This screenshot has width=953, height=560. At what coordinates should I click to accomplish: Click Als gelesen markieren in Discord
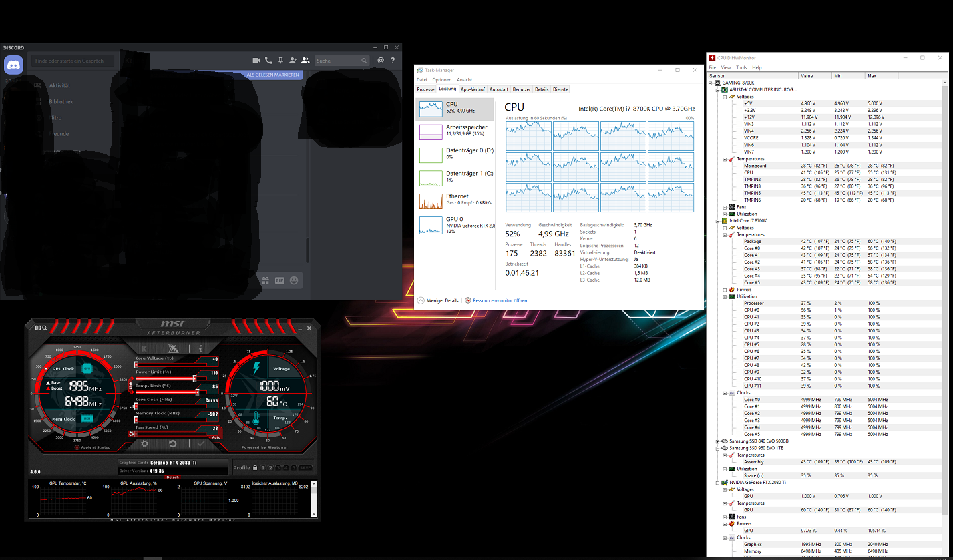tap(272, 75)
